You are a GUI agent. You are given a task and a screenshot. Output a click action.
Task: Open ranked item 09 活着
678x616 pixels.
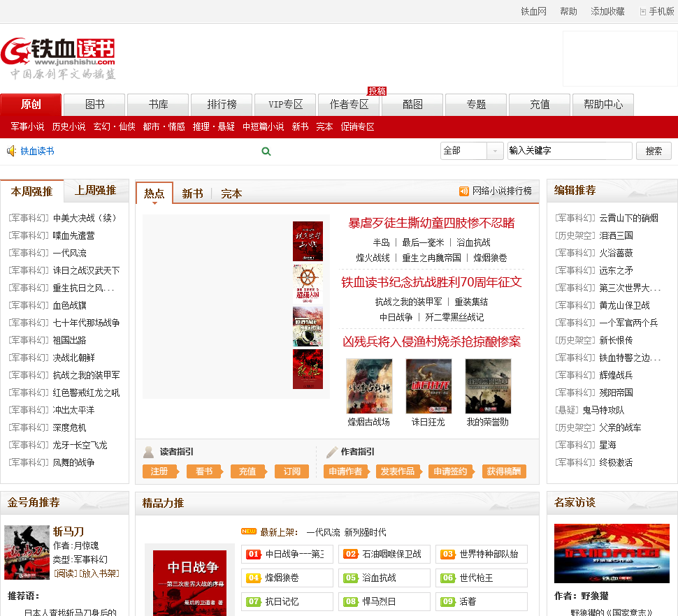[x=482, y=602]
